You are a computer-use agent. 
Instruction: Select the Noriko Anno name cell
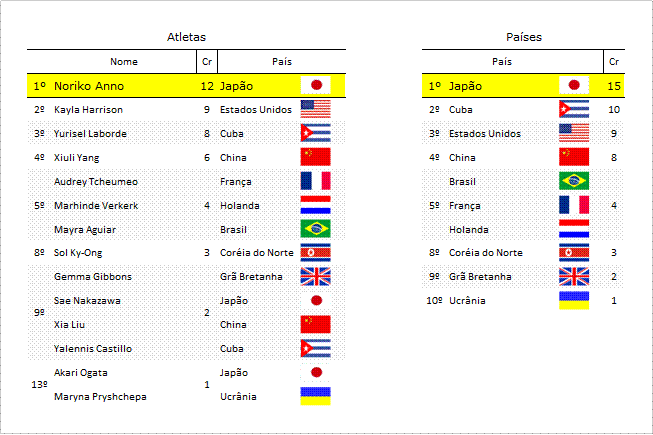click(x=89, y=86)
